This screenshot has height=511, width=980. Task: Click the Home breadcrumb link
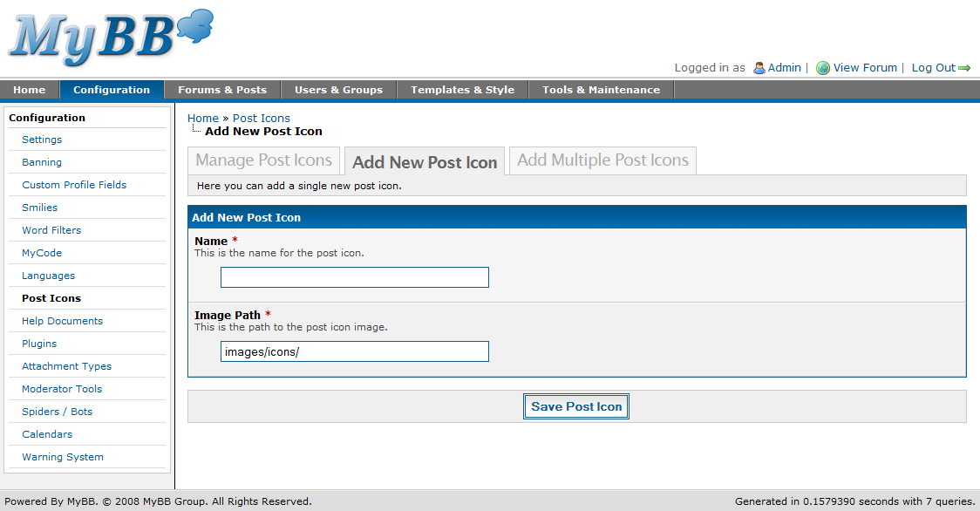[x=203, y=118]
